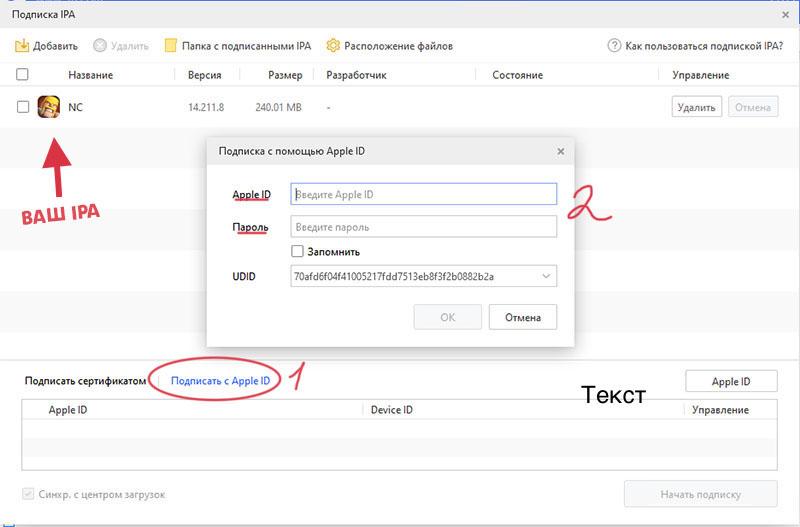
Task: Click the help question mark icon
Action: point(614,46)
